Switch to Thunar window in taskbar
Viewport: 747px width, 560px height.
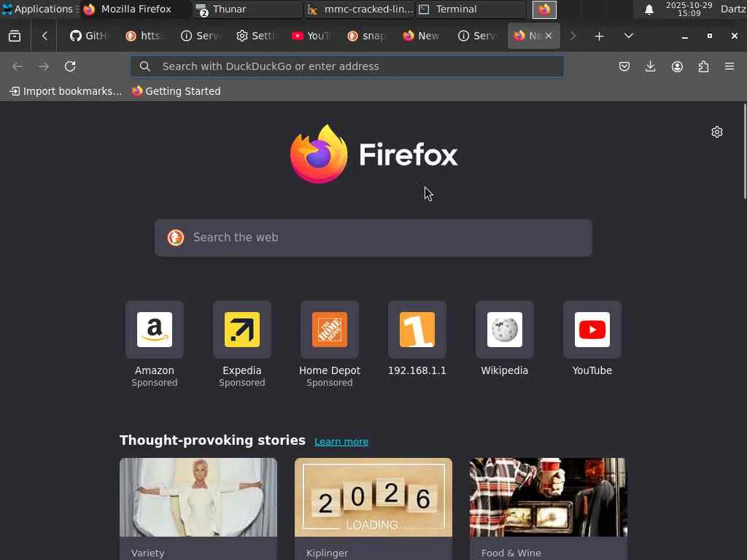248,9
